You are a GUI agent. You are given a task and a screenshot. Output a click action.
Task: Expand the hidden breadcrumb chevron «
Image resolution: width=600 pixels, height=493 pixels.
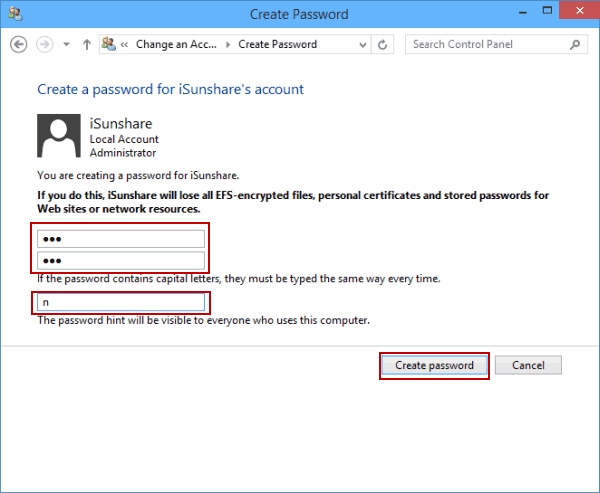[x=124, y=45]
